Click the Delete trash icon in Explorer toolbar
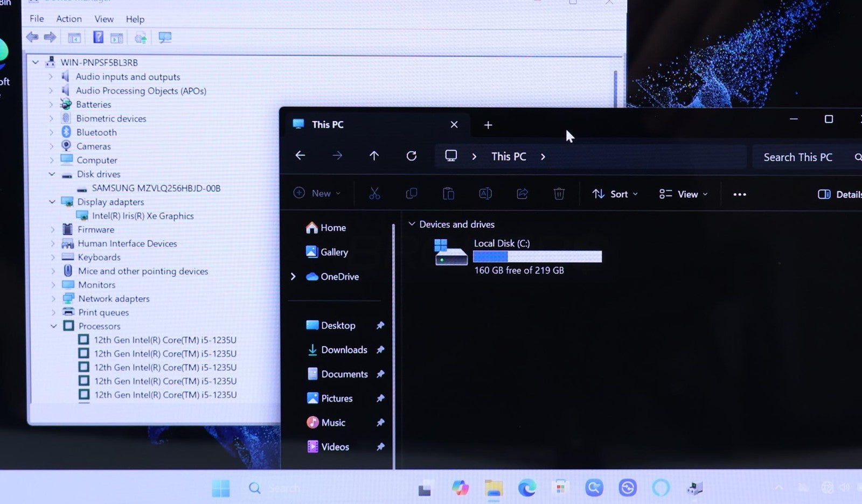 pyautogui.click(x=559, y=194)
